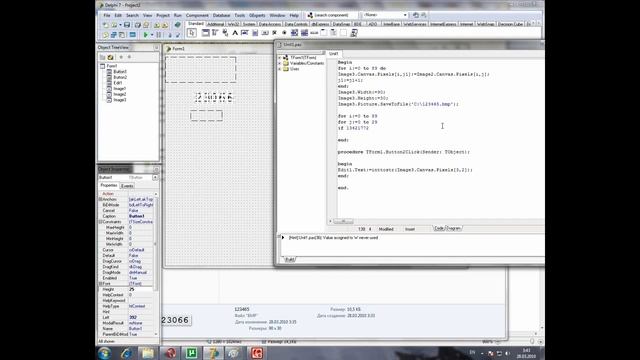
Task: Pick the RadioButton component in palette
Action: (284, 33)
